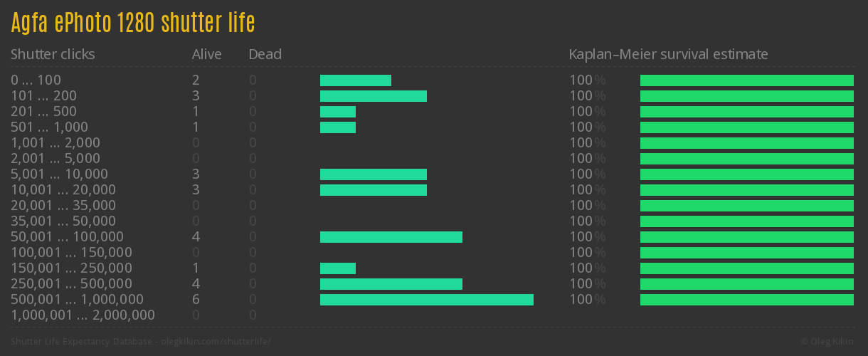Select the "101 ... 200" shutter clicks label
This screenshot has height=356, width=868.
43,96
